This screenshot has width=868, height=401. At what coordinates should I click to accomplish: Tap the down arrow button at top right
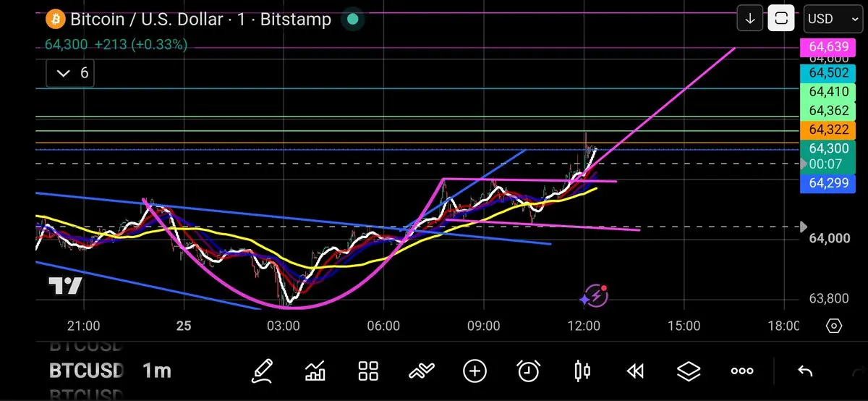[x=750, y=19]
